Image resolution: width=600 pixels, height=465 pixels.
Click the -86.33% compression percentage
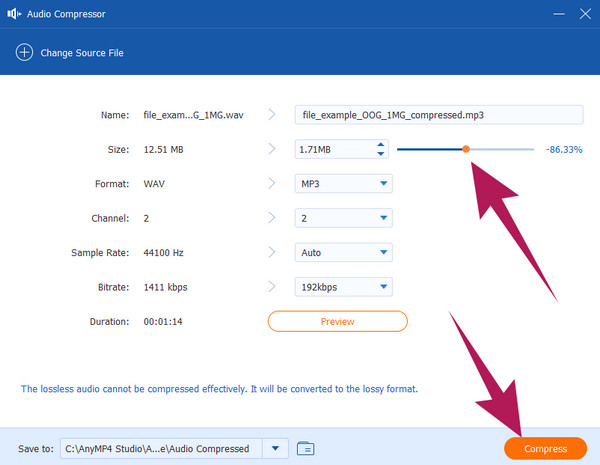click(564, 149)
